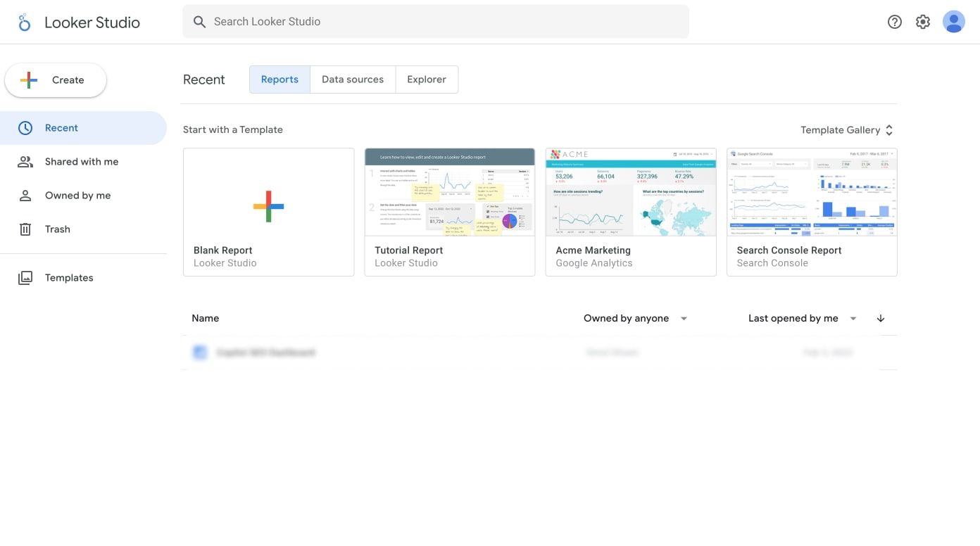
Task: Expand the Template Gallery
Action: pyautogui.click(x=846, y=130)
